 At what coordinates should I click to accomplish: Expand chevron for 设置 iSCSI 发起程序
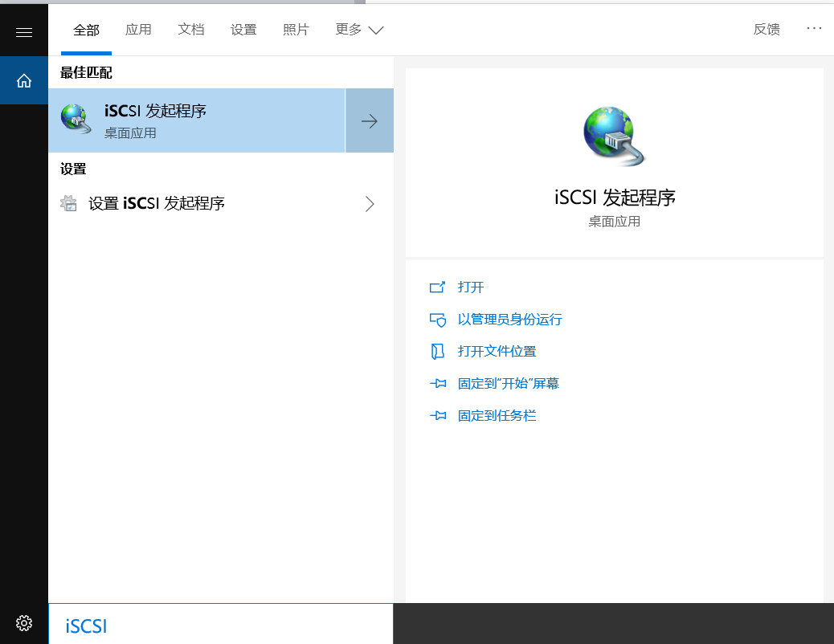point(370,204)
